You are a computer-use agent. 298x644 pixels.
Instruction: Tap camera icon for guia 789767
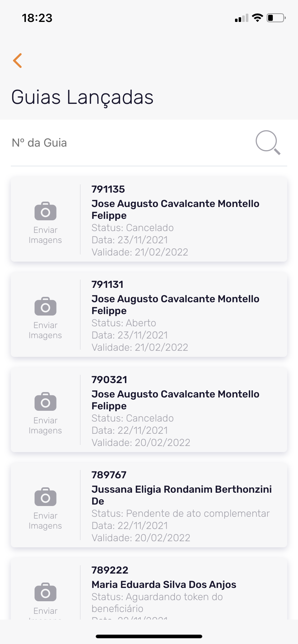(45, 497)
